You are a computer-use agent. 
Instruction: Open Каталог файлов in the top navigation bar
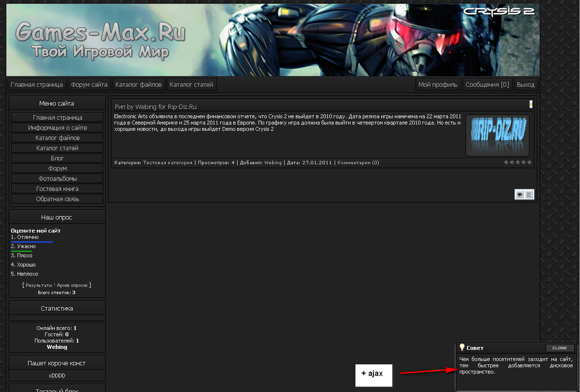pos(138,85)
